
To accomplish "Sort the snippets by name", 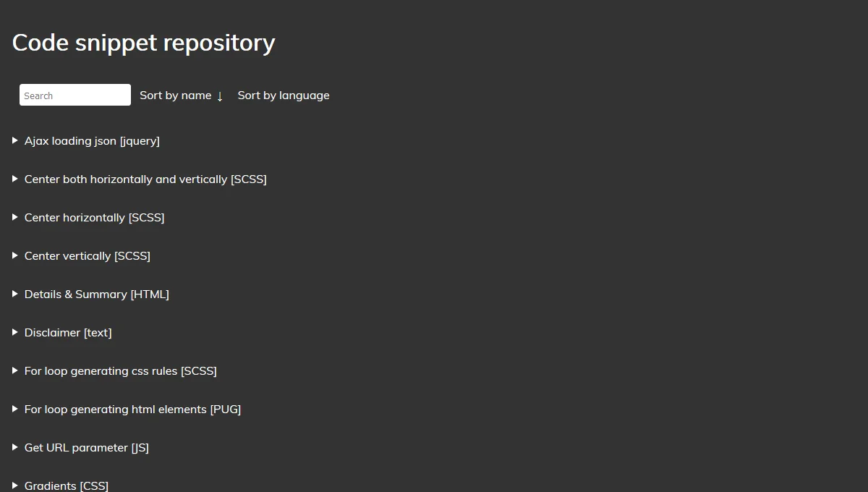I will tap(175, 95).
